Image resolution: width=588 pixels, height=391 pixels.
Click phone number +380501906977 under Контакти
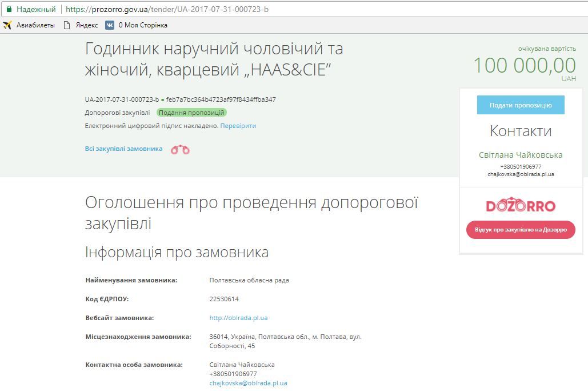(x=521, y=166)
